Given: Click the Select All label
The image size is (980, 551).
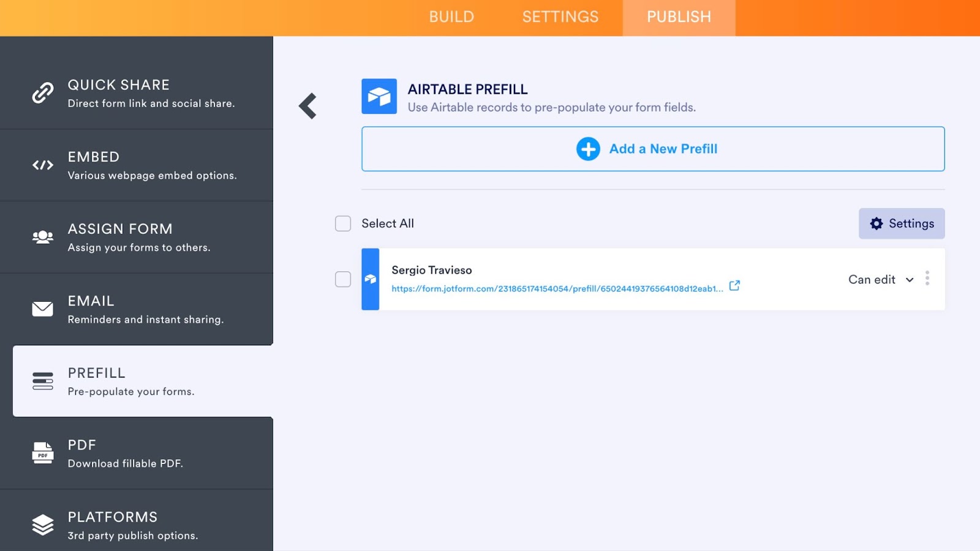Looking at the screenshot, I should [x=388, y=223].
